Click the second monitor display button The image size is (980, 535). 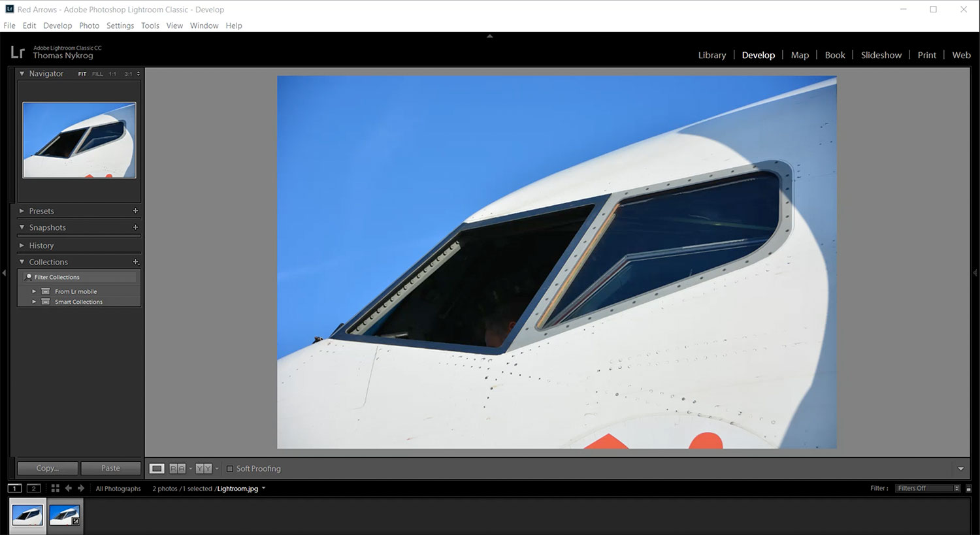coord(33,489)
